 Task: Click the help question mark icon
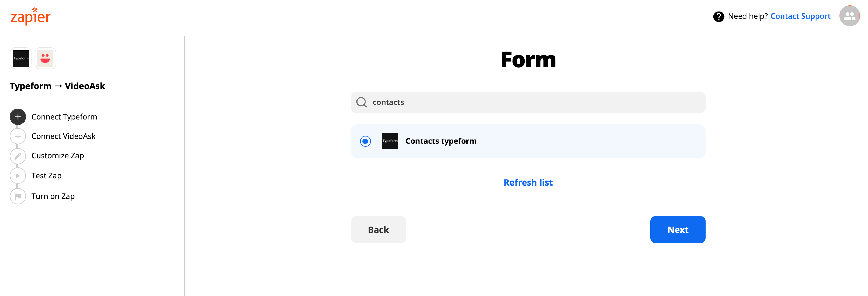point(718,17)
